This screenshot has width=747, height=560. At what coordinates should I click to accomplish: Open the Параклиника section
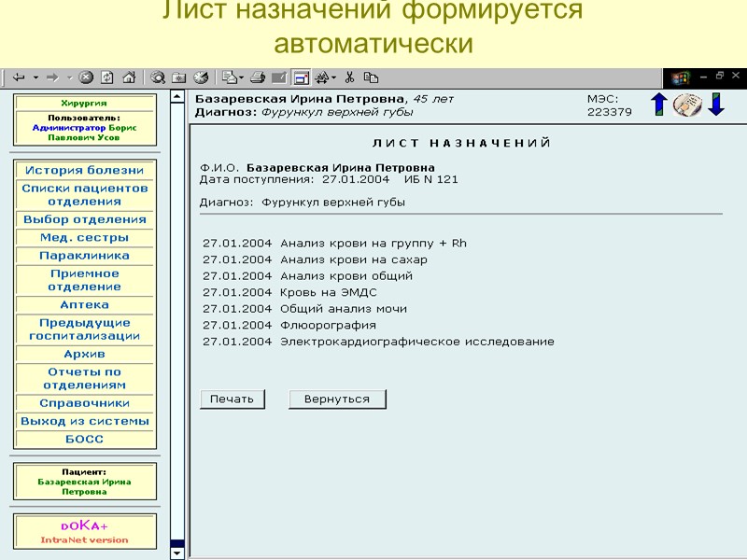[85, 256]
